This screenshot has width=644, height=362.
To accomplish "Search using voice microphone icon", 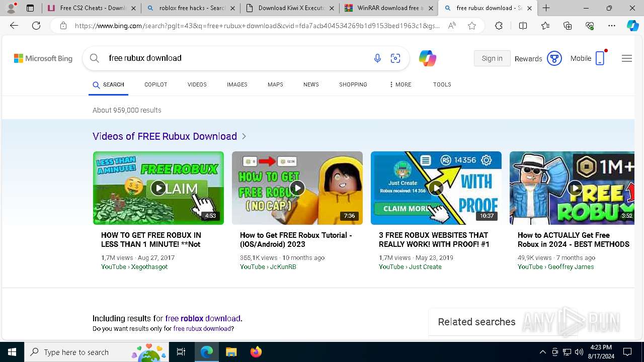I will coord(377,59).
